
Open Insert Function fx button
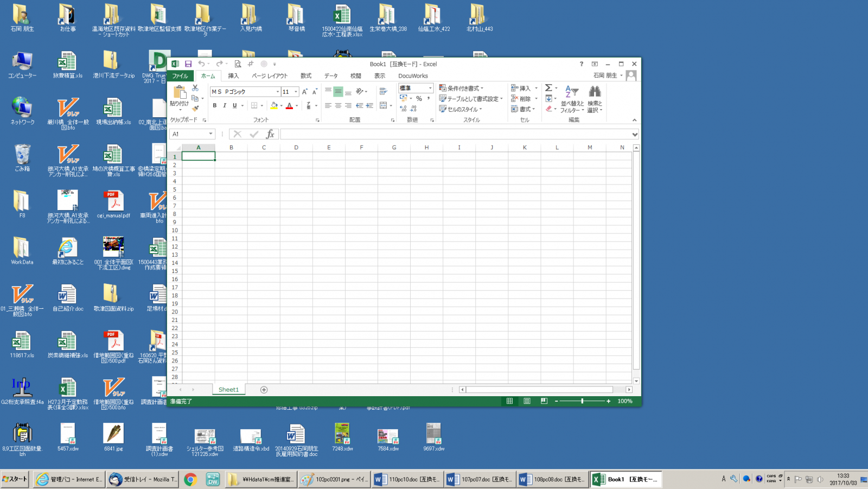point(270,134)
